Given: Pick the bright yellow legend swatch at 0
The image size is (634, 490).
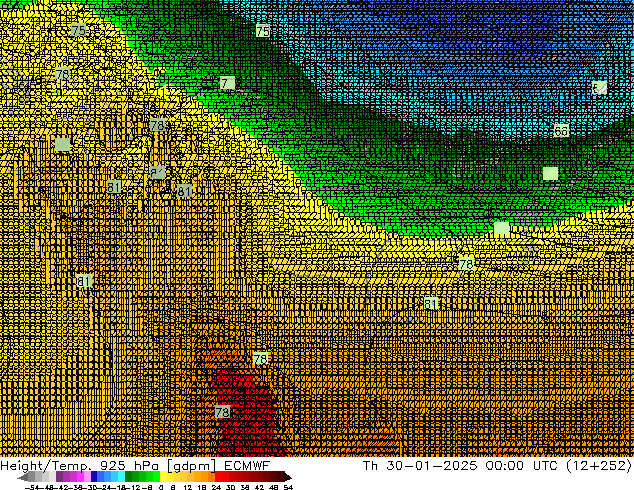Looking at the screenshot, I should pyautogui.click(x=163, y=477).
